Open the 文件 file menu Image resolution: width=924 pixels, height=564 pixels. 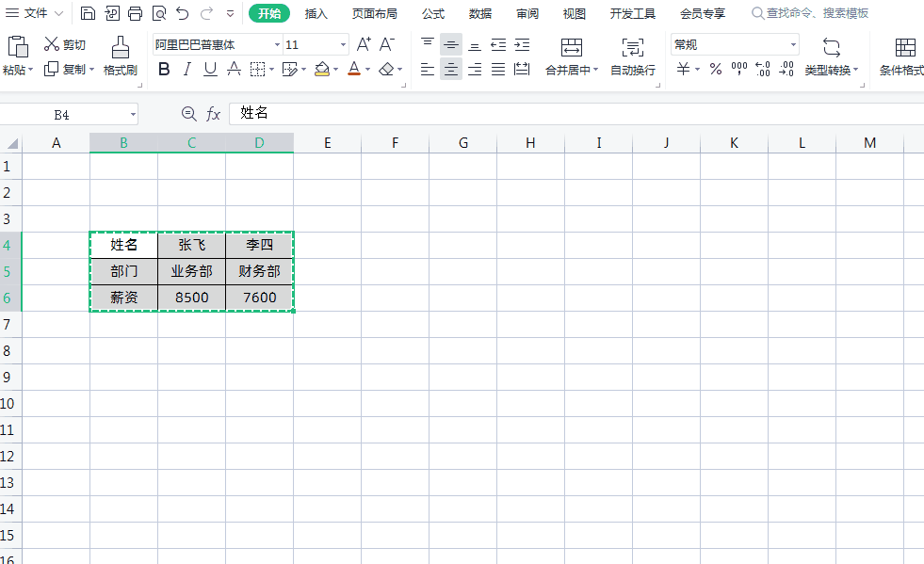34,13
